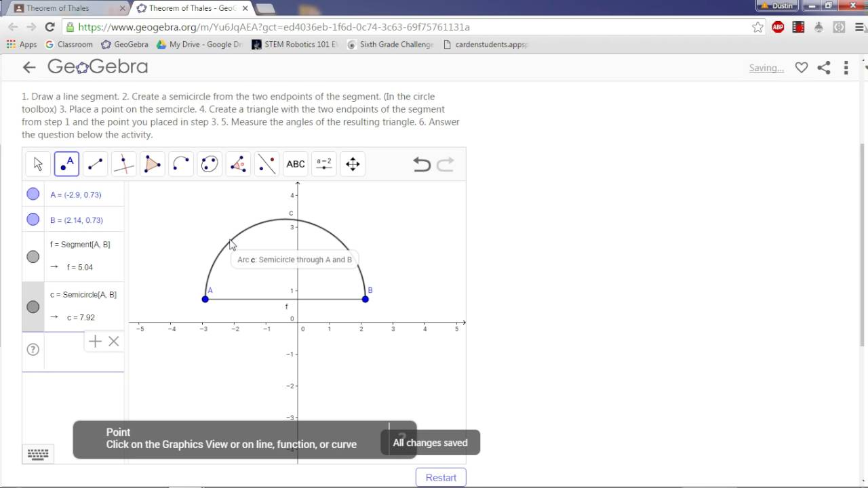This screenshot has width=868, height=488.
Task: Open the input help question mark
Action: coord(33,350)
